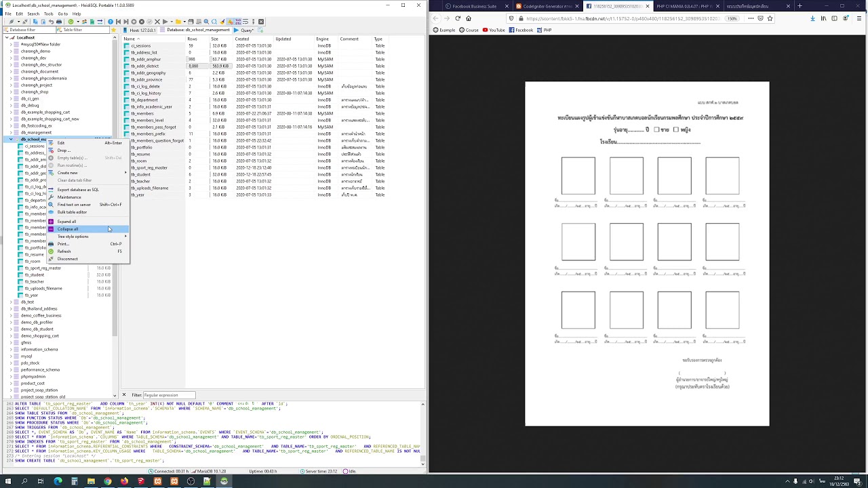Image resolution: width=868 pixels, height=488 pixels.
Task: Select Export database as SQL
Action: (x=87, y=190)
